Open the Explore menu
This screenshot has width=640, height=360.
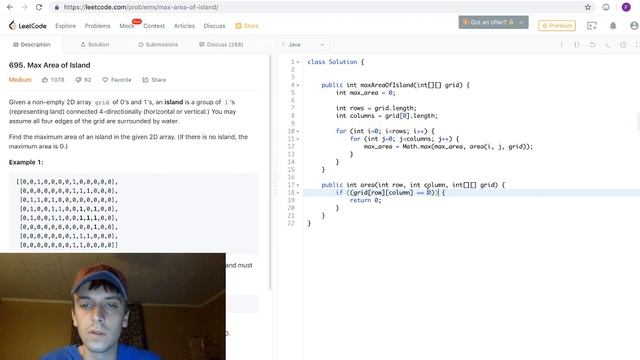click(x=65, y=26)
